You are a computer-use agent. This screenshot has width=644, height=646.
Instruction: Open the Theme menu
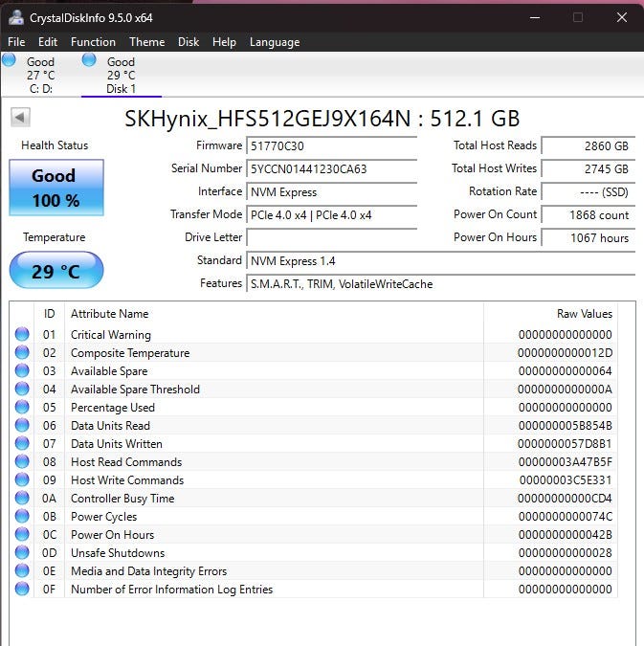147,42
